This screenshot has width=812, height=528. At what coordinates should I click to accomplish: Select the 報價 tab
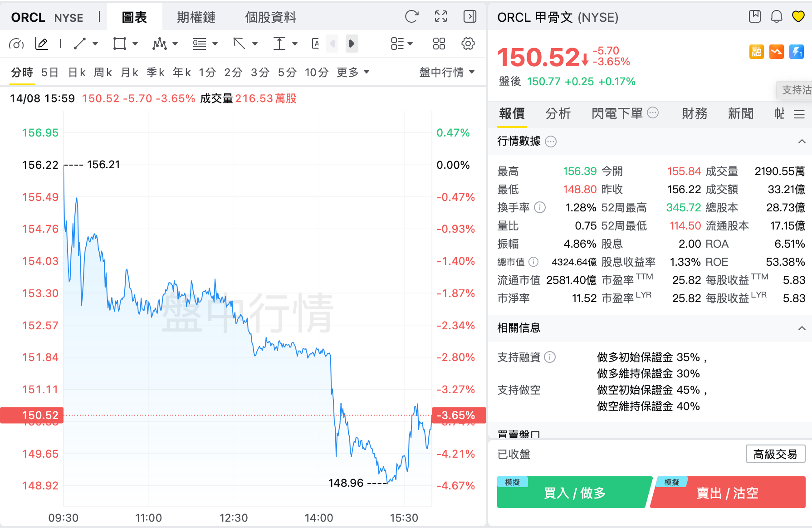[x=512, y=113]
